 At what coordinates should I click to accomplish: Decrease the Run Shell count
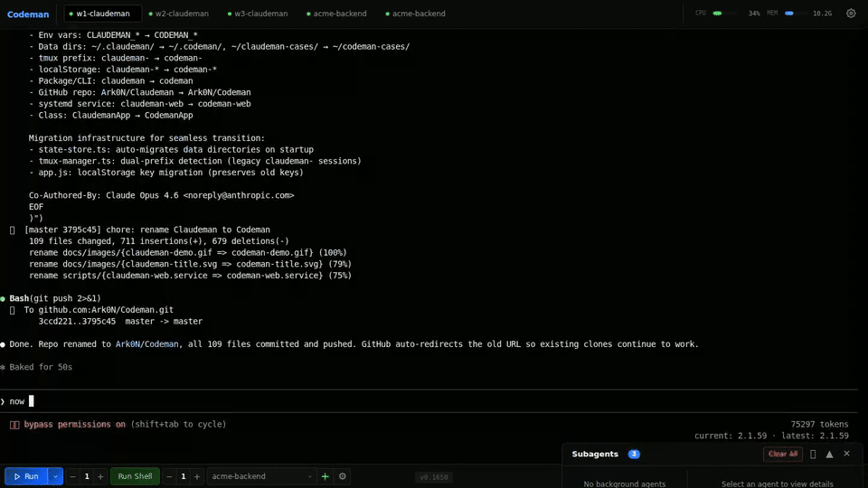pos(169,476)
